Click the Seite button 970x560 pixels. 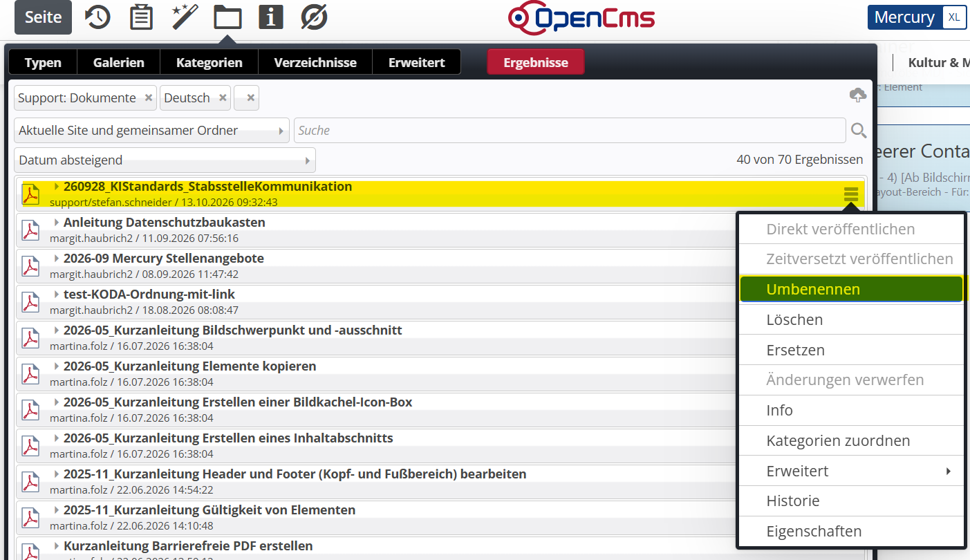coord(44,17)
